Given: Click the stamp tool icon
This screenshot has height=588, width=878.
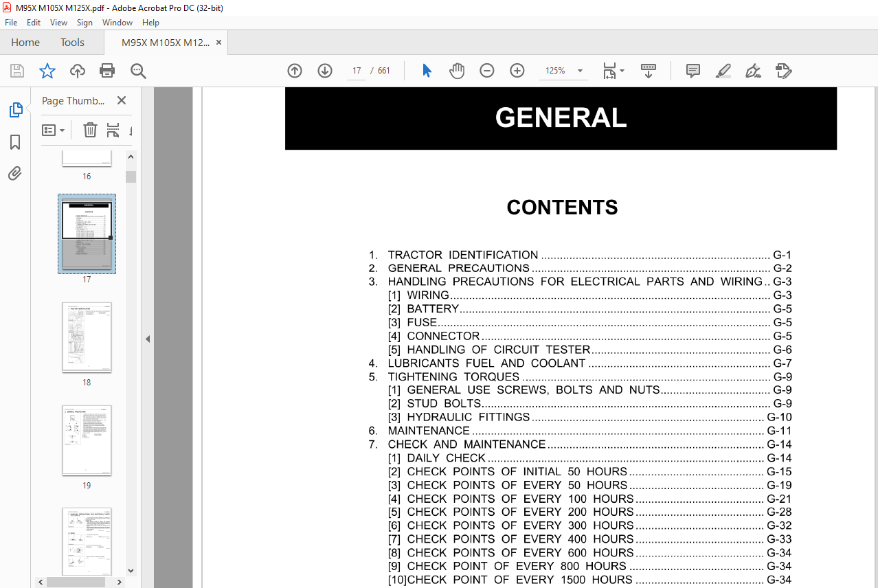Looking at the screenshot, I should pyautogui.click(x=783, y=71).
